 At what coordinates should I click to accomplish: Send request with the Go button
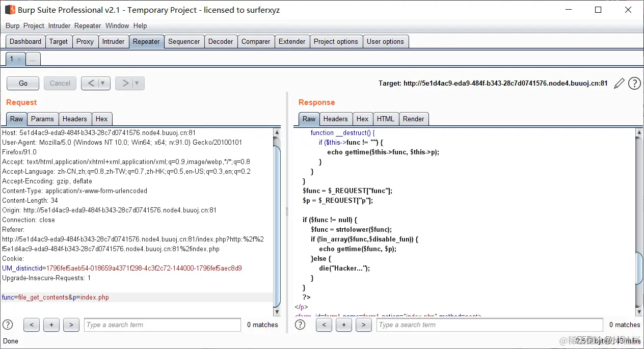click(x=23, y=83)
